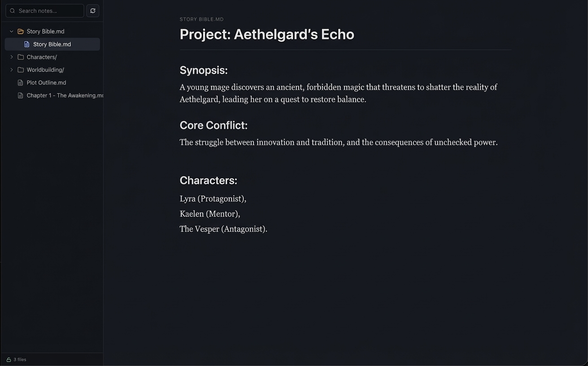Click the Chapter 1 file icon
Image resolution: width=588 pixels, height=366 pixels.
coord(20,96)
